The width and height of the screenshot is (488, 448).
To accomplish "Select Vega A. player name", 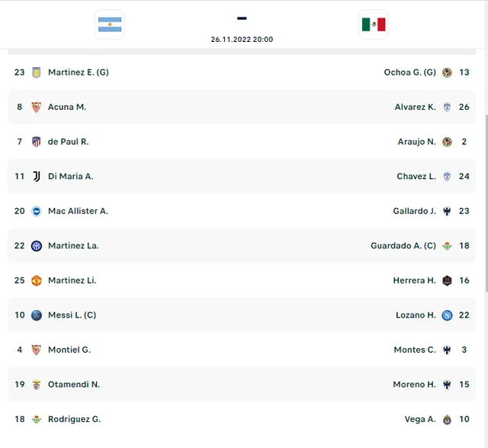I will pyautogui.click(x=420, y=419).
